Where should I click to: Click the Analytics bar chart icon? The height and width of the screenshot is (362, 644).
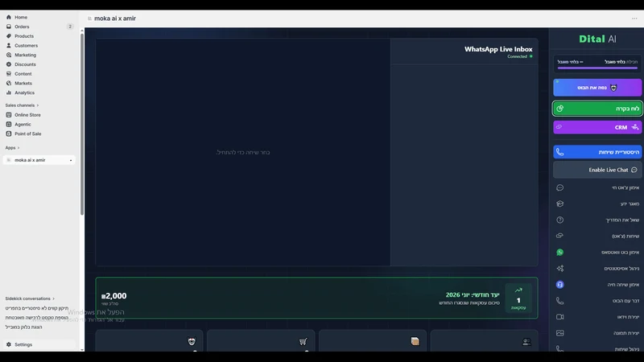tap(9, 93)
